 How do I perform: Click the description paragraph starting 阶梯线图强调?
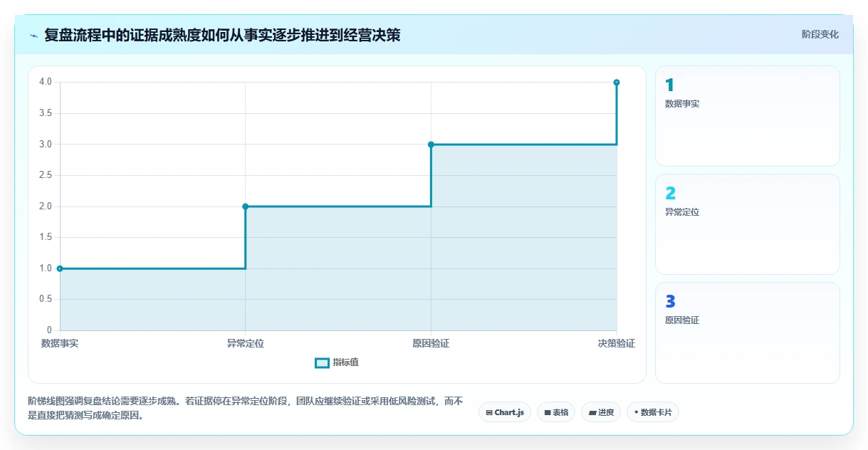coord(246,408)
